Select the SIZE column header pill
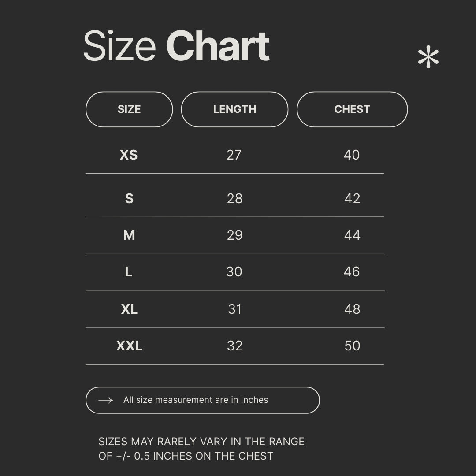The width and height of the screenshot is (476, 476). pyautogui.click(x=129, y=109)
